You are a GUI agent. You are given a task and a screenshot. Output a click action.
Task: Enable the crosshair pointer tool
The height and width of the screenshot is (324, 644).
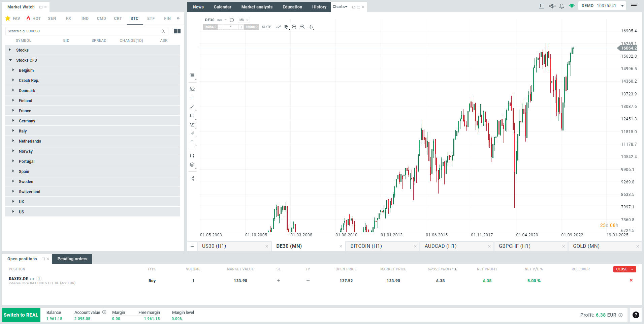click(x=311, y=27)
